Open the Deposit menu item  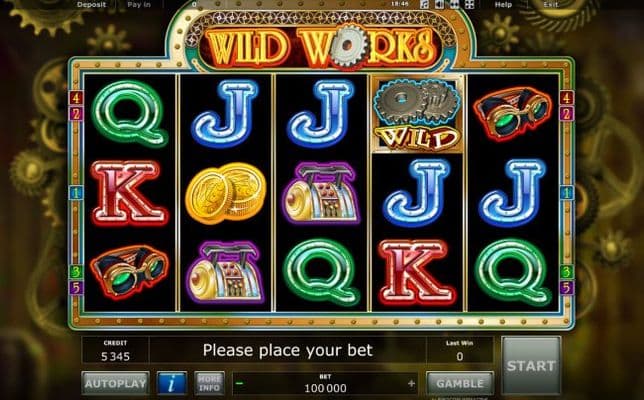click(92, 5)
